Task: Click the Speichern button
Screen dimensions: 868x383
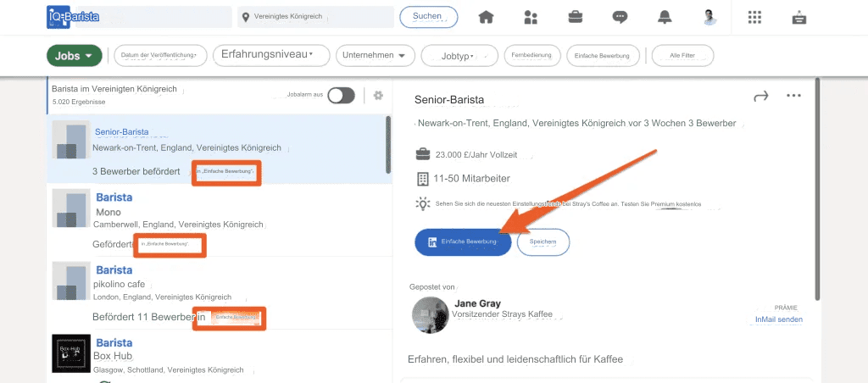Action: [543, 242]
